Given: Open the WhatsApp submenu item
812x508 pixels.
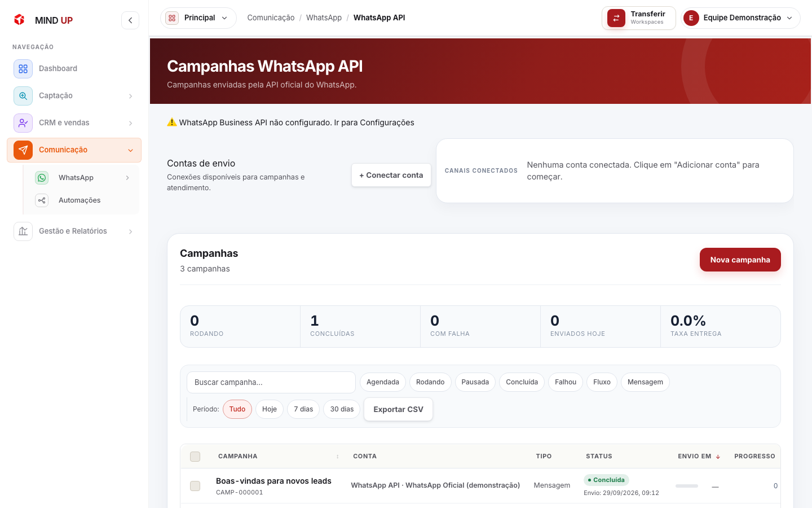Looking at the screenshot, I should click(84, 178).
